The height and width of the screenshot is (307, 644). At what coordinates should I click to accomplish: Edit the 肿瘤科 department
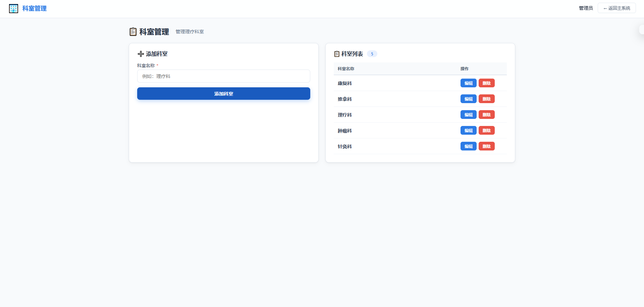click(469, 131)
